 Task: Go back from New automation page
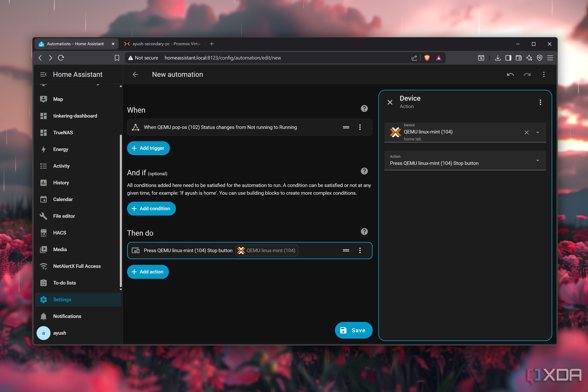[x=135, y=74]
